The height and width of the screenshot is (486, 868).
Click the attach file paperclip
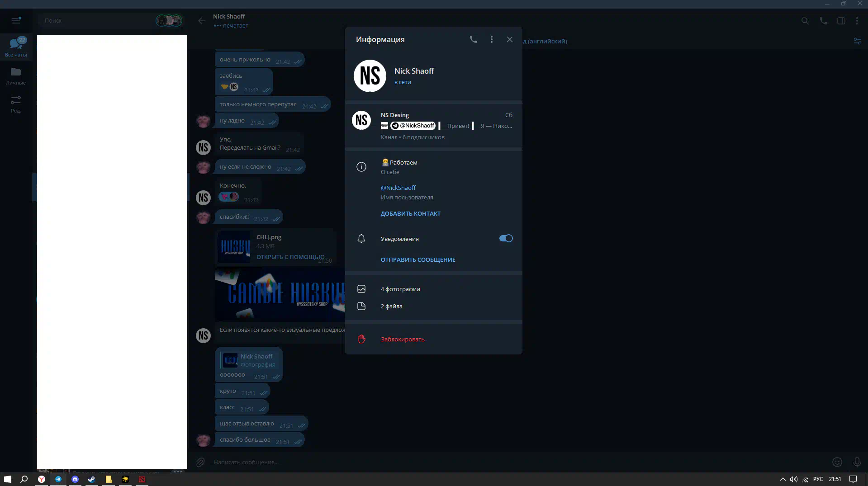[x=200, y=462]
